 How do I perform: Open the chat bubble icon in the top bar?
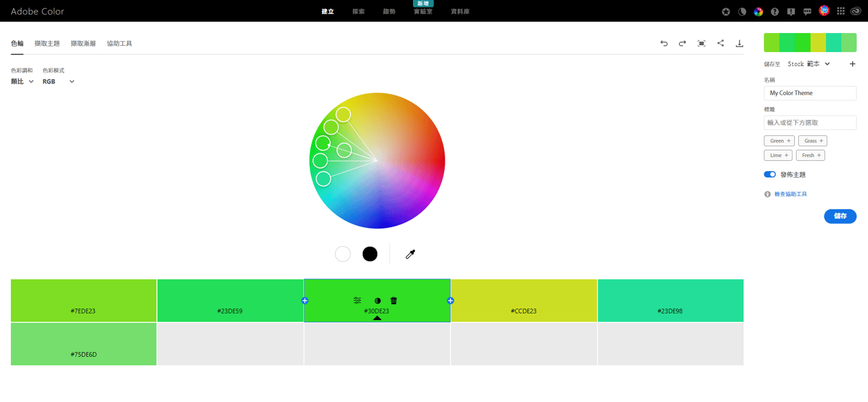(808, 11)
